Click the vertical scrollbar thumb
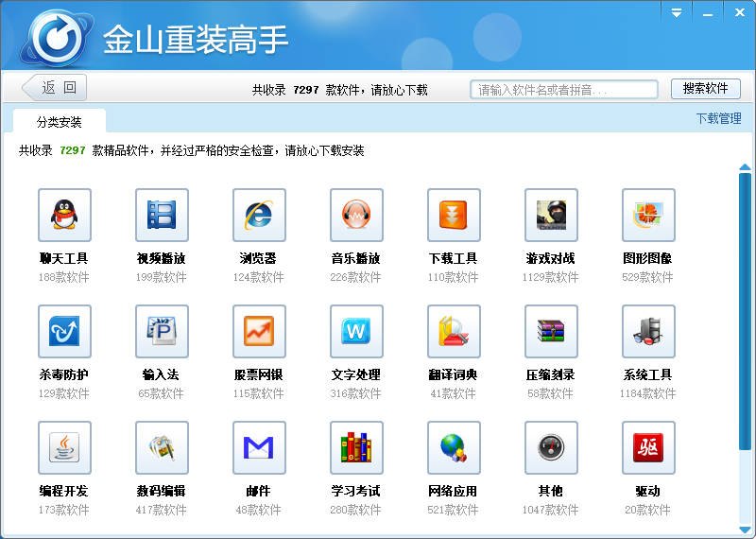The image size is (756, 539). point(745,312)
